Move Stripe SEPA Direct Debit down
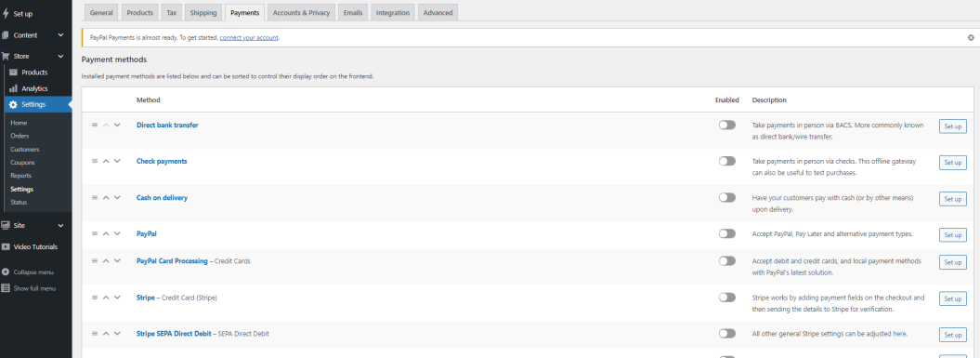The height and width of the screenshot is (358, 980). (117, 334)
